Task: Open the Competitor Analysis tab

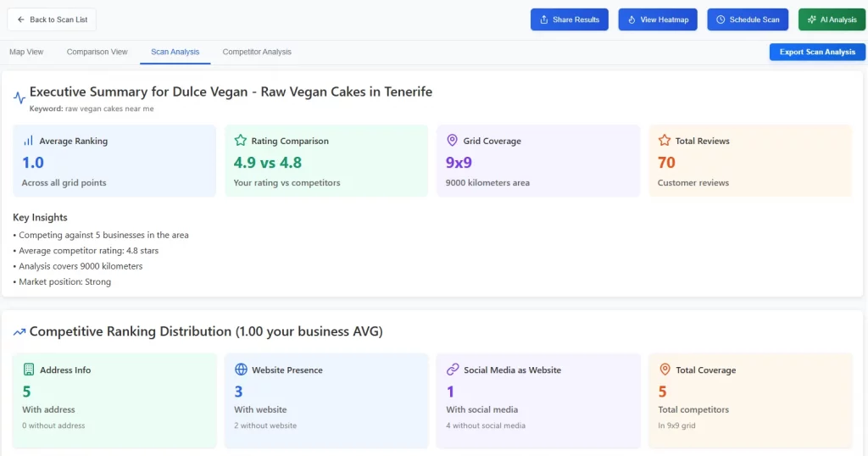Action: (257, 52)
